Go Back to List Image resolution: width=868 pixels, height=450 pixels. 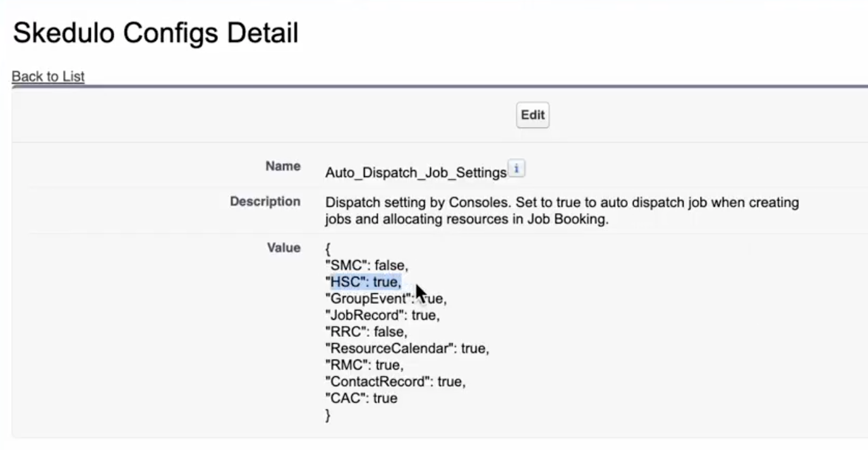(48, 76)
